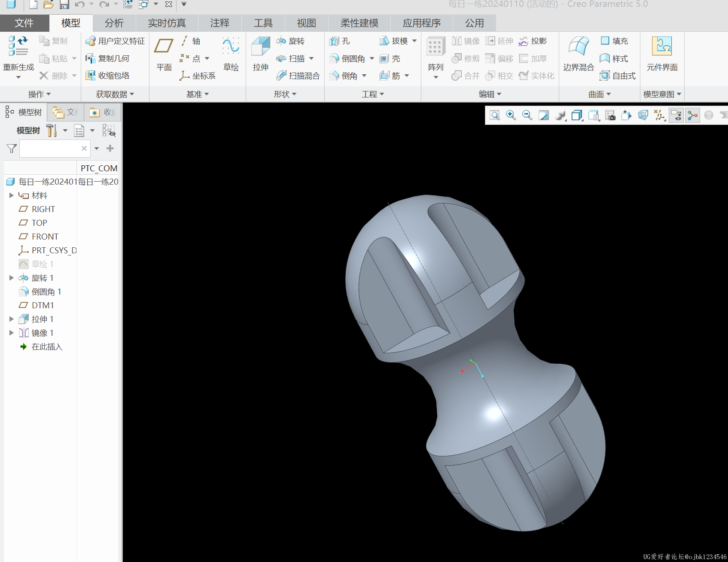Screen dimensions: 728x562
Task: Expand the 材料 tree node
Action: click(12, 195)
